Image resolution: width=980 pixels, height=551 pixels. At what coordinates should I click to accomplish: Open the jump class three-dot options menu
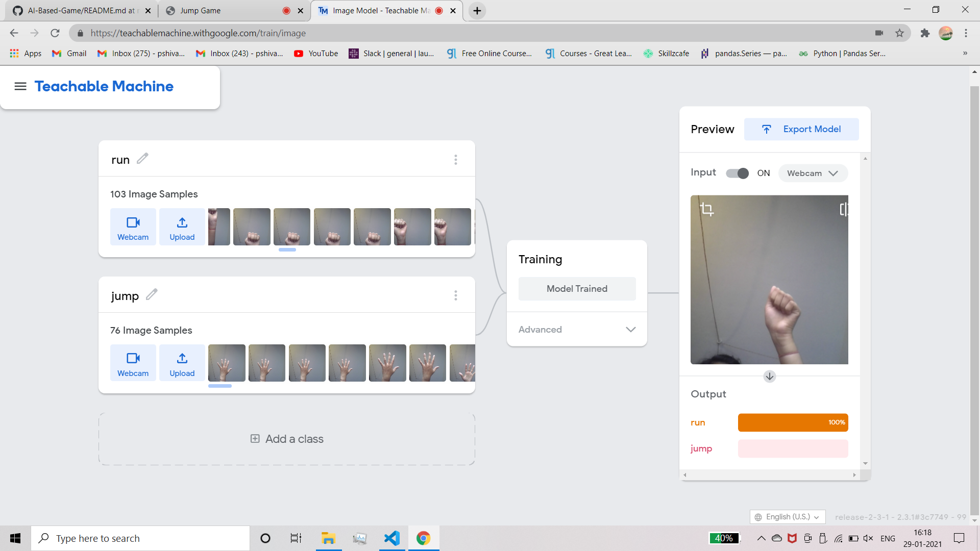[x=455, y=295]
